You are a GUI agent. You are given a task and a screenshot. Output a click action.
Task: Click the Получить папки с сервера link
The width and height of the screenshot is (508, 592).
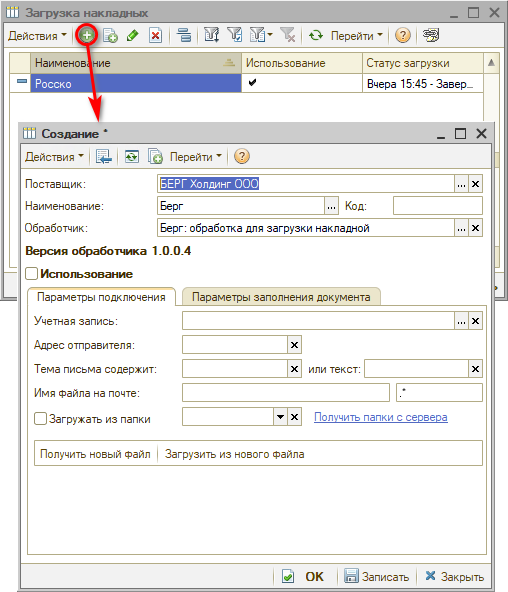pyautogui.click(x=381, y=417)
